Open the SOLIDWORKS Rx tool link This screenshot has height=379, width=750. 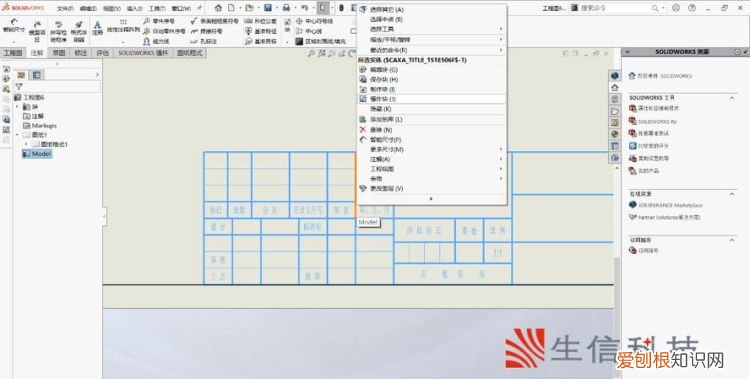point(653,122)
